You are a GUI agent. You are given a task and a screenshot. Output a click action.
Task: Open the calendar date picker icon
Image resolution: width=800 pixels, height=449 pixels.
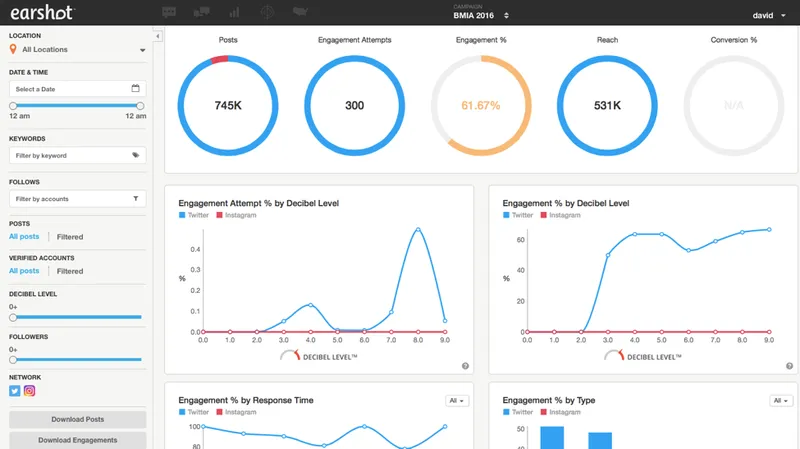pyautogui.click(x=135, y=88)
